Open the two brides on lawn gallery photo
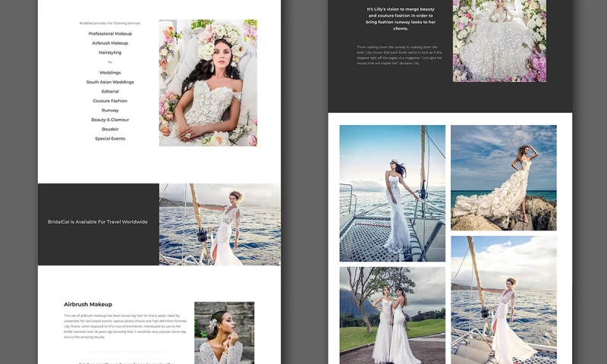Screen dimensions: 607x364 [x=392, y=315]
